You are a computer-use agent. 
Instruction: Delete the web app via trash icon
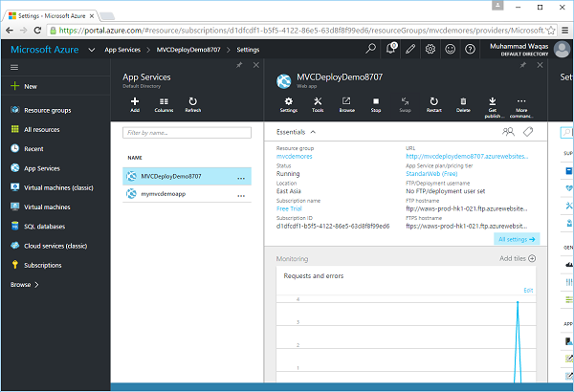[463, 101]
